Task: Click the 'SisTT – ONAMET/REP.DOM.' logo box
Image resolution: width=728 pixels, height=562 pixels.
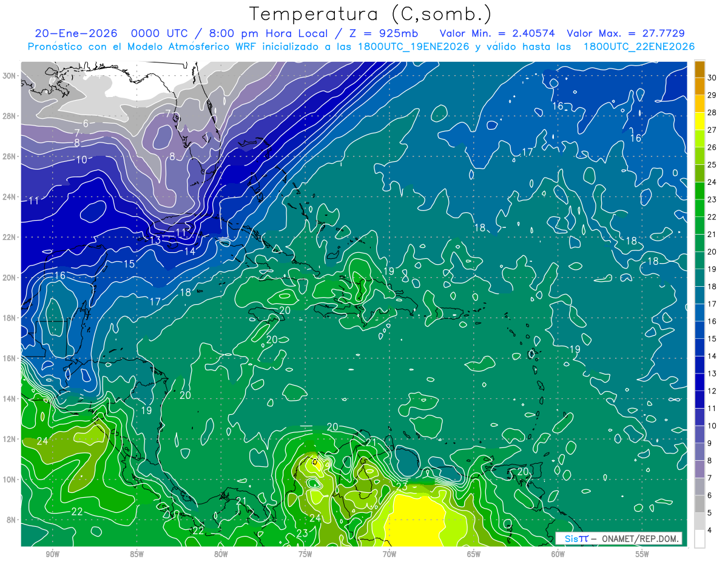Action: click(618, 538)
